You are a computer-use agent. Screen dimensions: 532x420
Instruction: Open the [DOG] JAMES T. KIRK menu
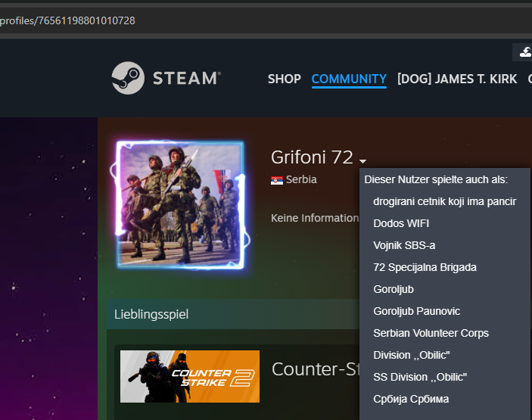click(457, 79)
